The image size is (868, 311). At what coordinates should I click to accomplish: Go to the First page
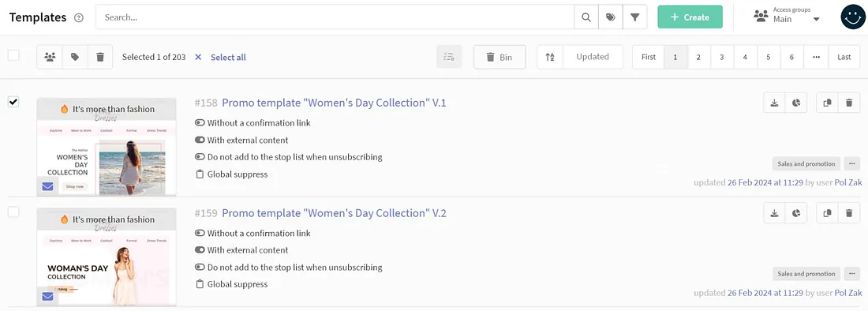(648, 57)
